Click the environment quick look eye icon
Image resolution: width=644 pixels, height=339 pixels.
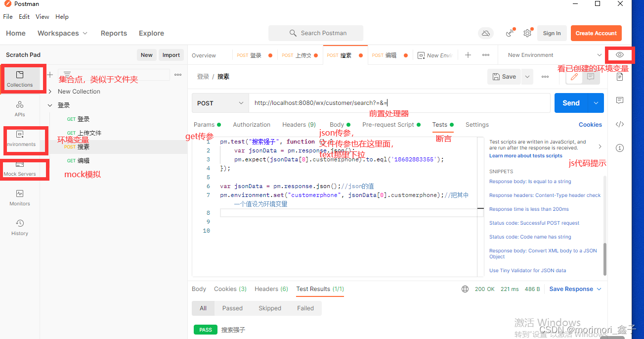point(620,55)
